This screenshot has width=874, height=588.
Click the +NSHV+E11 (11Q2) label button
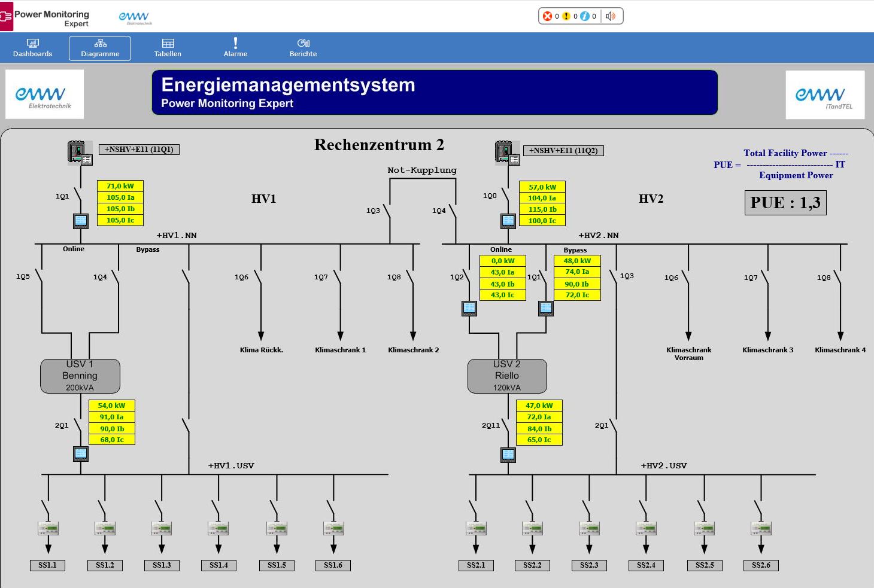coord(563,151)
